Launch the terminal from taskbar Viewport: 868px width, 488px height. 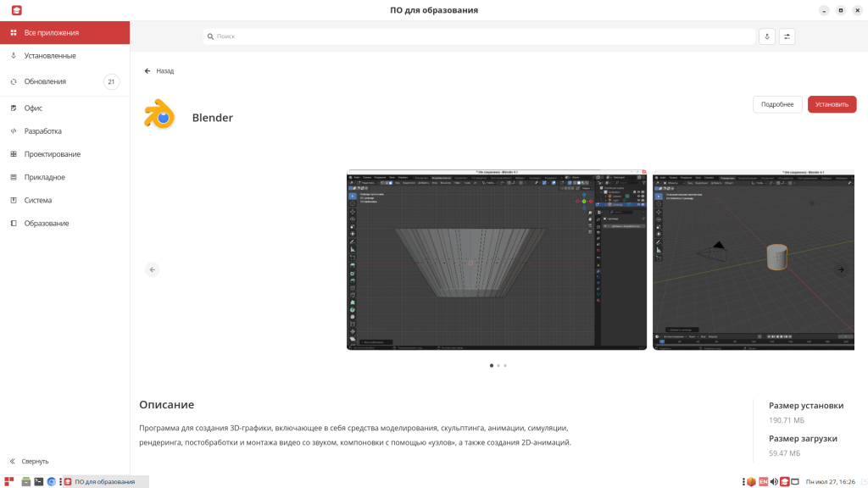pyautogui.click(x=39, y=481)
